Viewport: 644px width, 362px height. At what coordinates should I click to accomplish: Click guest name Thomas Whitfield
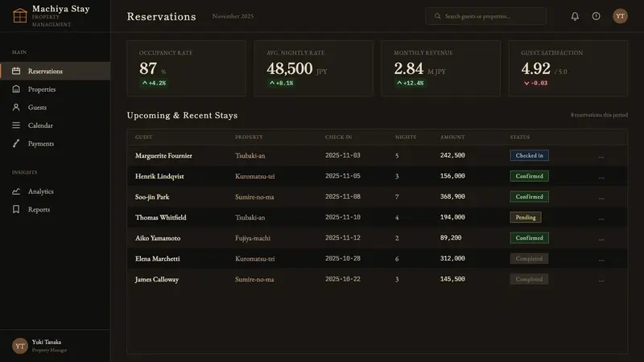[x=160, y=217]
